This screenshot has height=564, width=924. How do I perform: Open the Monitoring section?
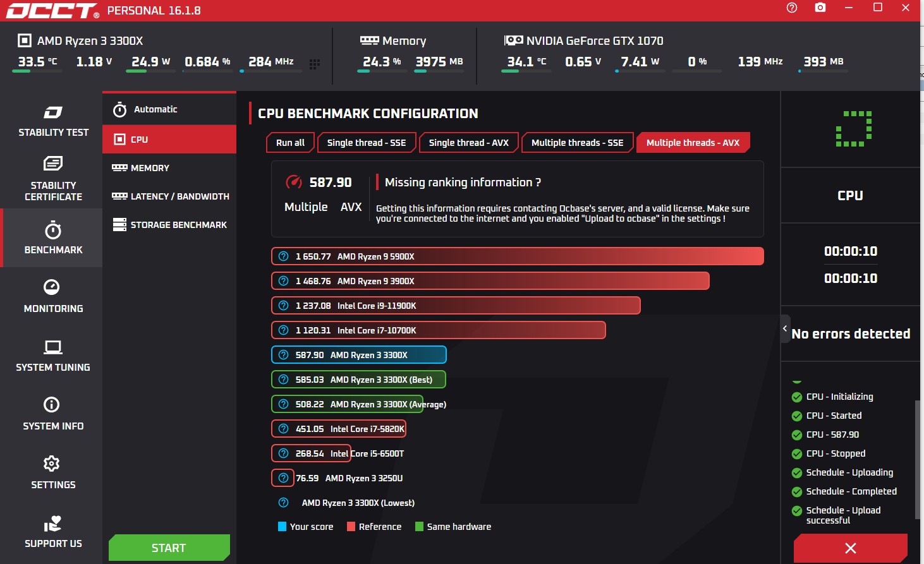53,297
